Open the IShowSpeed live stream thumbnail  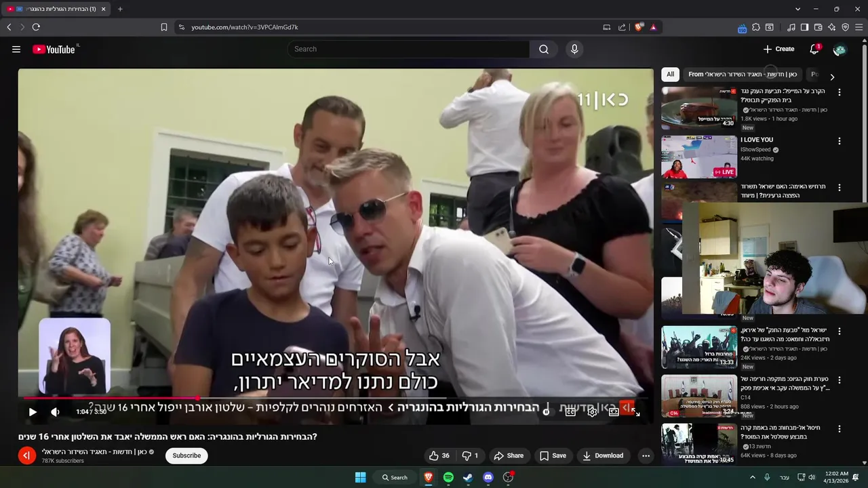pyautogui.click(x=699, y=157)
